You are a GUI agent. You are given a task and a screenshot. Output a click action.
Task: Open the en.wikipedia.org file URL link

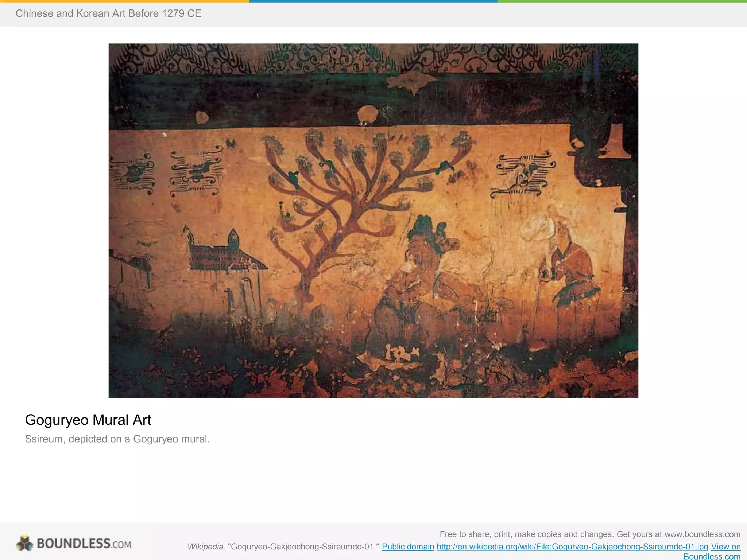[572, 547]
